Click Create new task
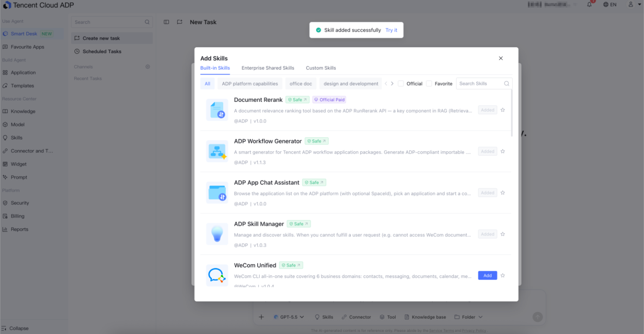This screenshot has width=644, height=334. coord(112,38)
